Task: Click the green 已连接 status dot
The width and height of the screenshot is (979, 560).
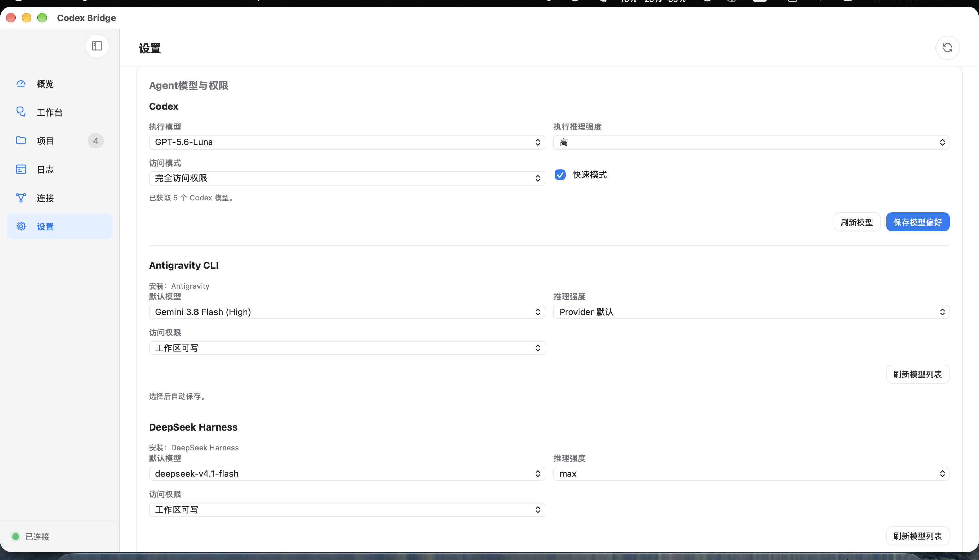Action: click(x=16, y=536)
